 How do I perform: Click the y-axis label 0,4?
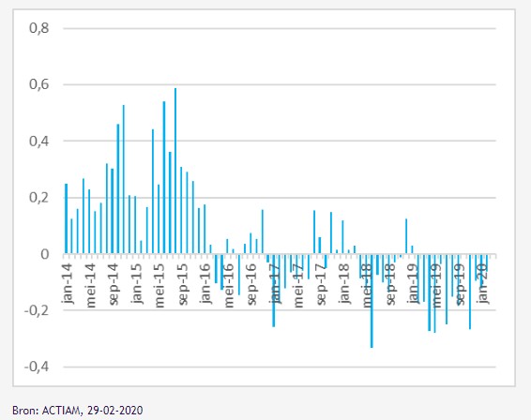pos(39,142)
